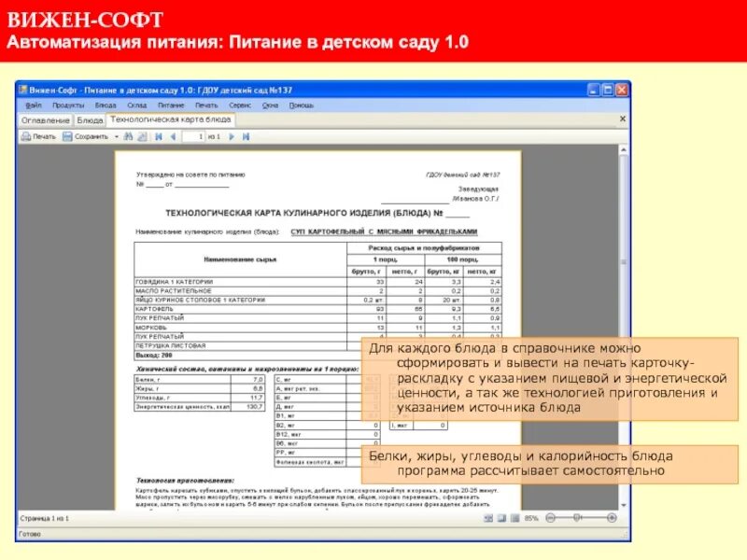The image size is (747, 560).
Task: Click the first view mode icon in status bar
Action: point(488,518)
